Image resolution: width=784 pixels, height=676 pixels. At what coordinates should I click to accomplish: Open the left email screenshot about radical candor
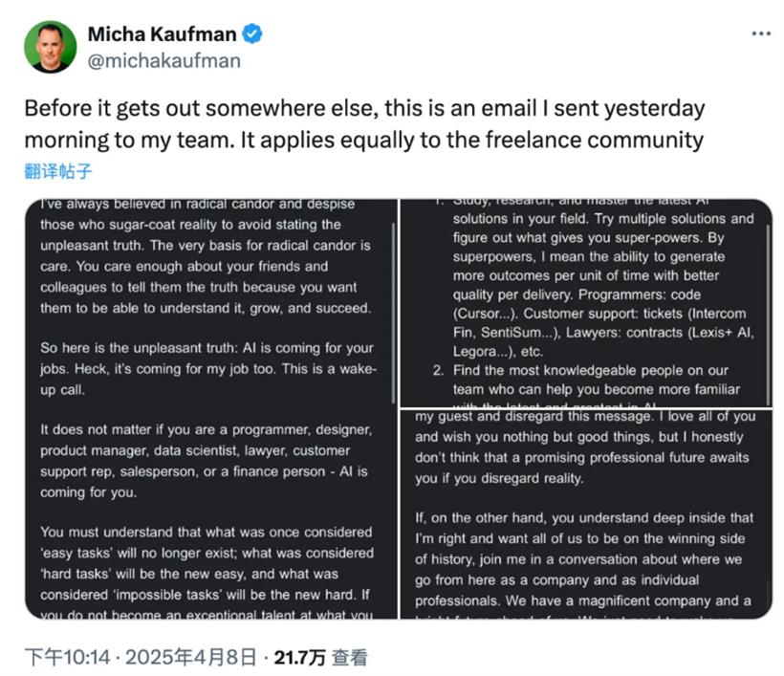(211, 409)
